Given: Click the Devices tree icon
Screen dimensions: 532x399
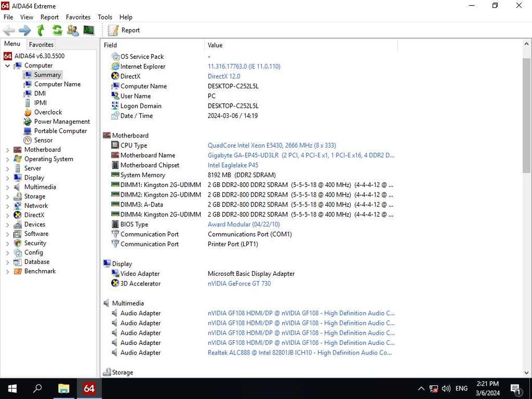Looking at the screenshot, I should tap(18, 224).
